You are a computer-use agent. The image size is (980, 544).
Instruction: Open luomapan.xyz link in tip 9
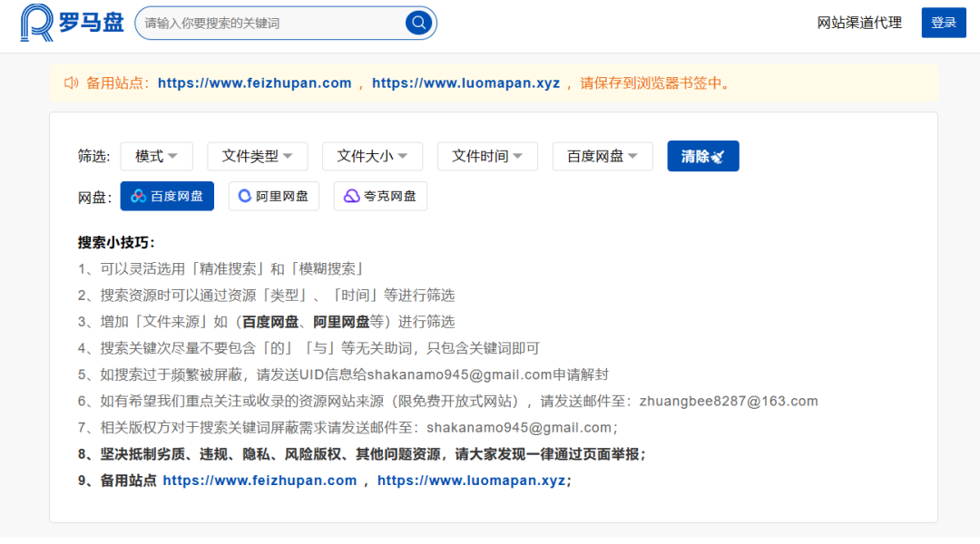coord(471,481)
